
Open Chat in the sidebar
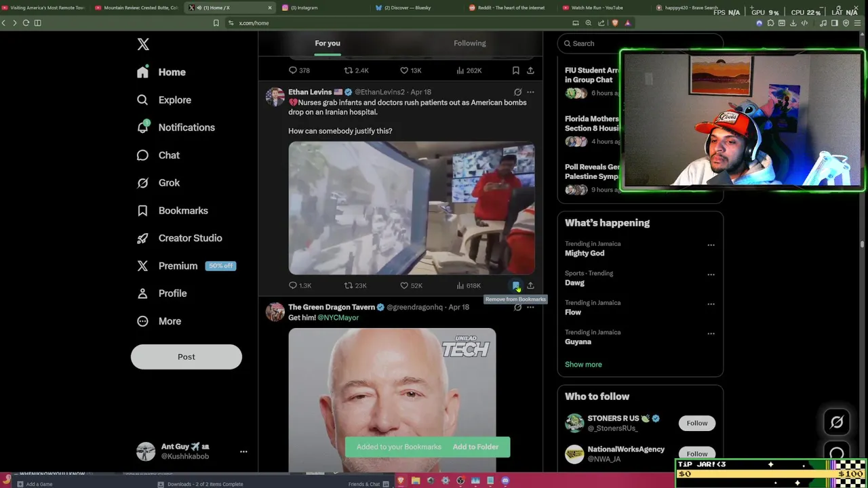pos(159,155)
